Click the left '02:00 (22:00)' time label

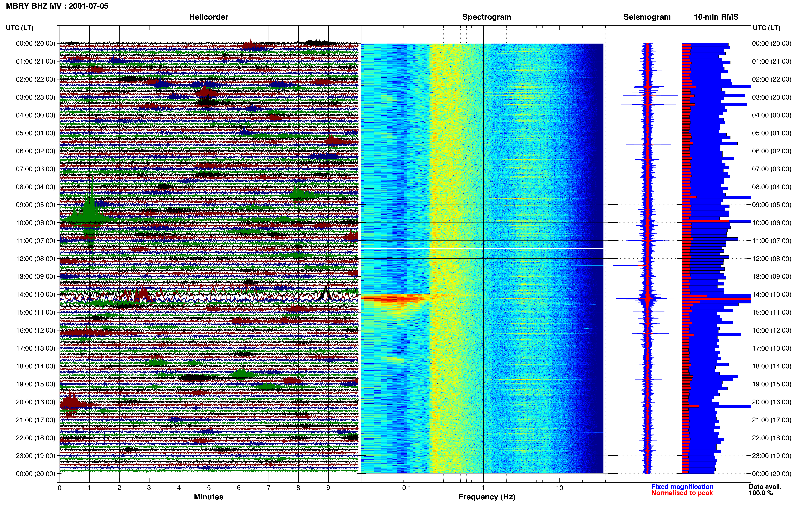coord(36,79)
